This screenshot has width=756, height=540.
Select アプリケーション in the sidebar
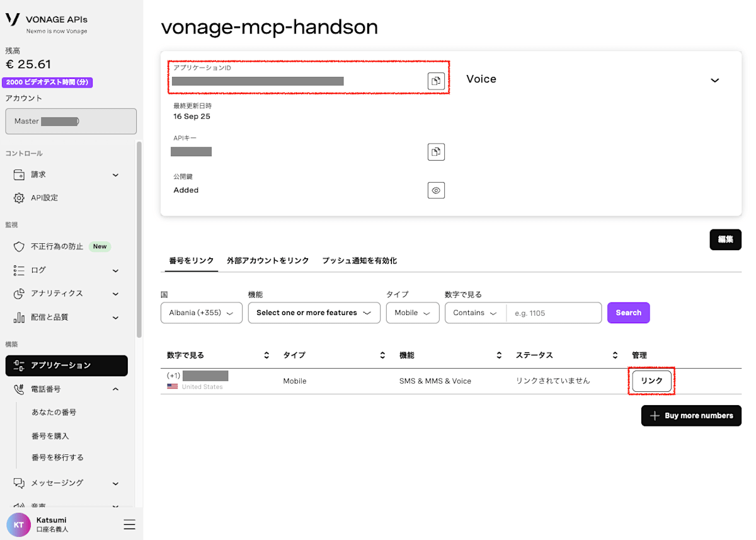pyautogui.click(x=66, y=365)
